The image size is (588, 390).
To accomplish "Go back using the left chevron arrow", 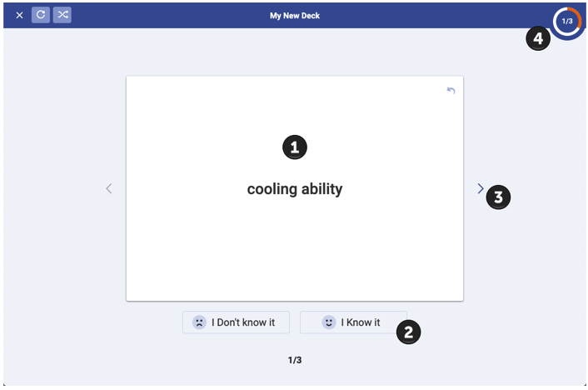I will click(109, 188).
